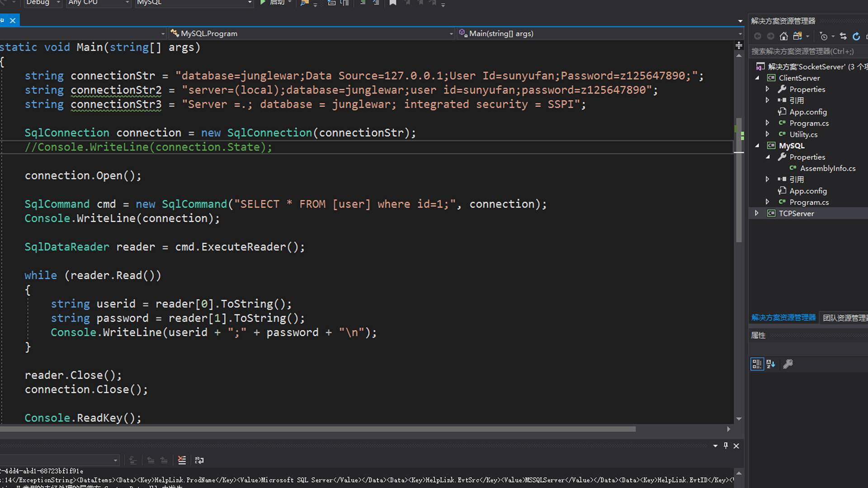
Task: Click Go to previous message icon in output
Action: (151, 460)
